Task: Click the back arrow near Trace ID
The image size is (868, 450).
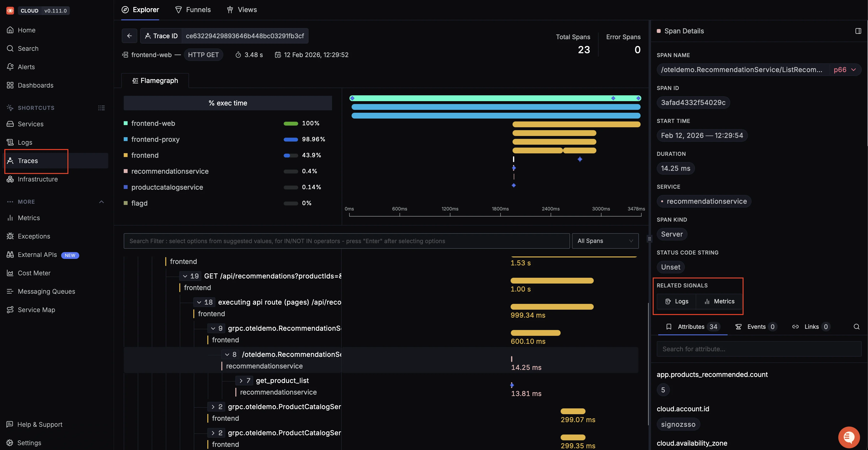Action: (x=129, y=36)
